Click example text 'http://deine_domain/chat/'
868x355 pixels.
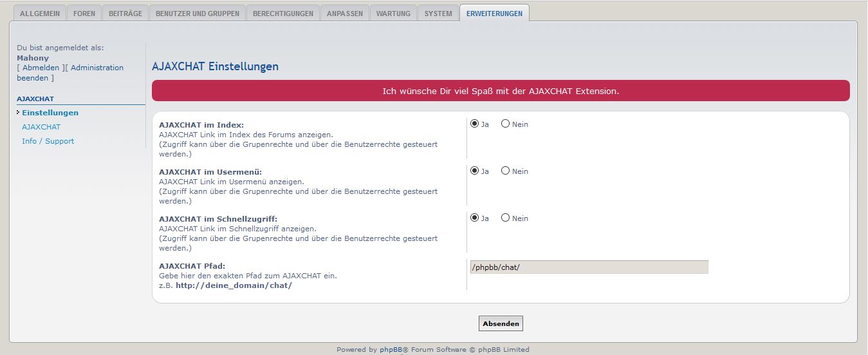click(x=234, y=285)
